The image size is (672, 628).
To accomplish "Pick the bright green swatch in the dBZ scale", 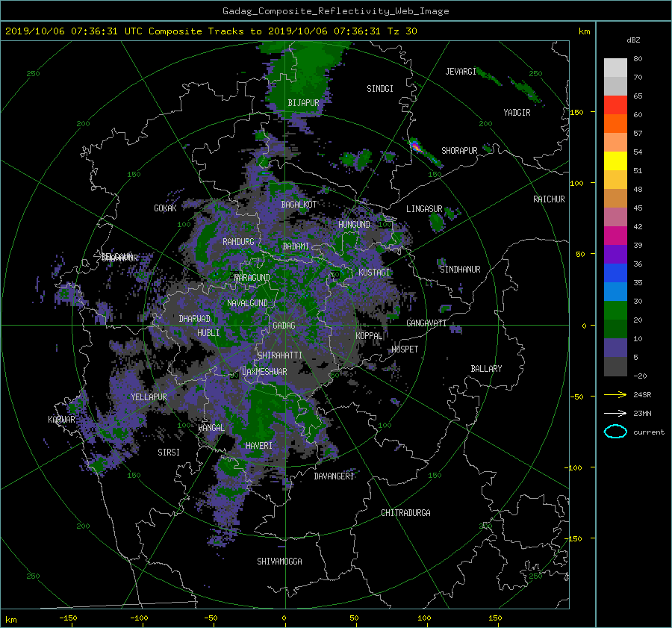I will pyautogui.click(x=615, y=310).
